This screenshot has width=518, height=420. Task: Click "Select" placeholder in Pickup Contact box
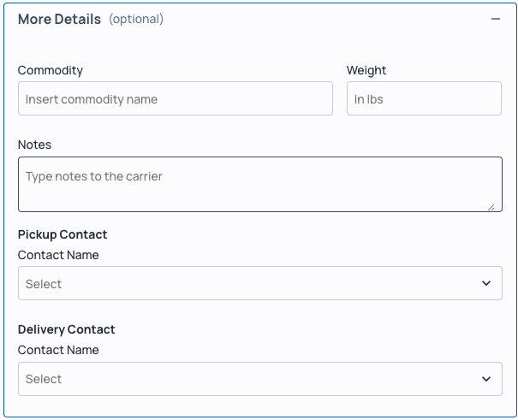[44, 284]
